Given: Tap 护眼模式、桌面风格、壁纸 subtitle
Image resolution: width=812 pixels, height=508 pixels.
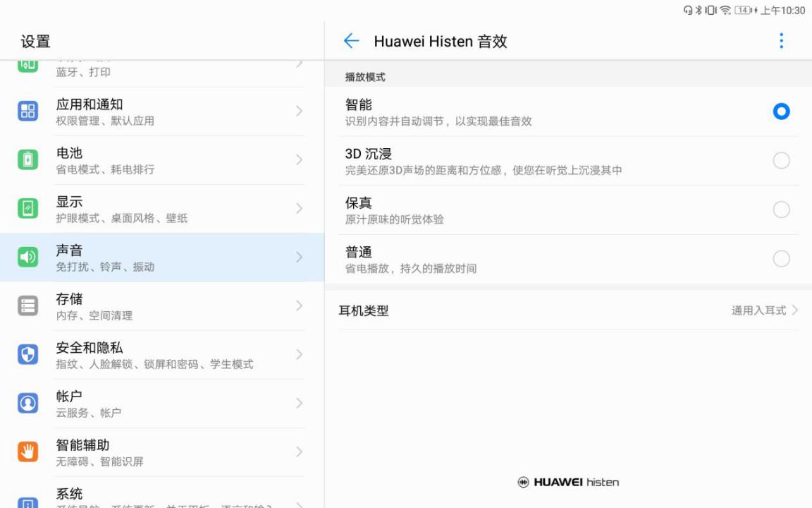Looking at the screenshot, I should pyautogui.click(x=122, y=218).
